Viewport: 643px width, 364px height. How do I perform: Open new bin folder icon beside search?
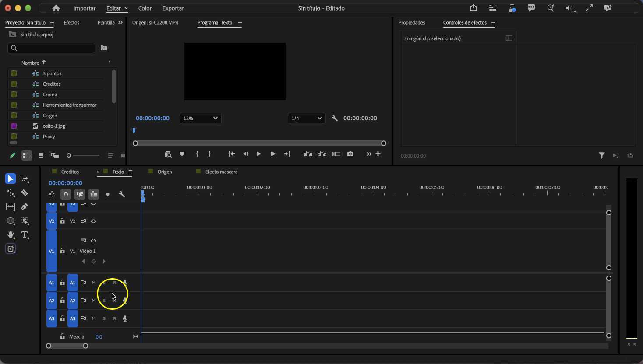104,48
